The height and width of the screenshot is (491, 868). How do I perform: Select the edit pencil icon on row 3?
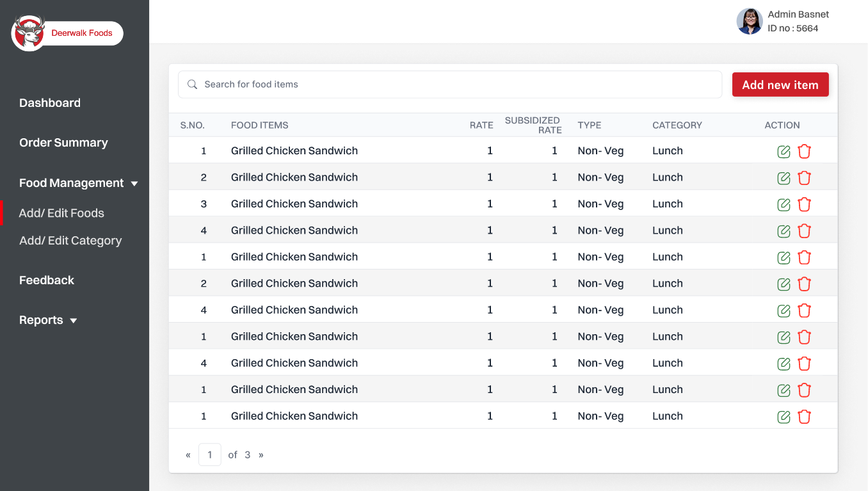click(784, 204)
